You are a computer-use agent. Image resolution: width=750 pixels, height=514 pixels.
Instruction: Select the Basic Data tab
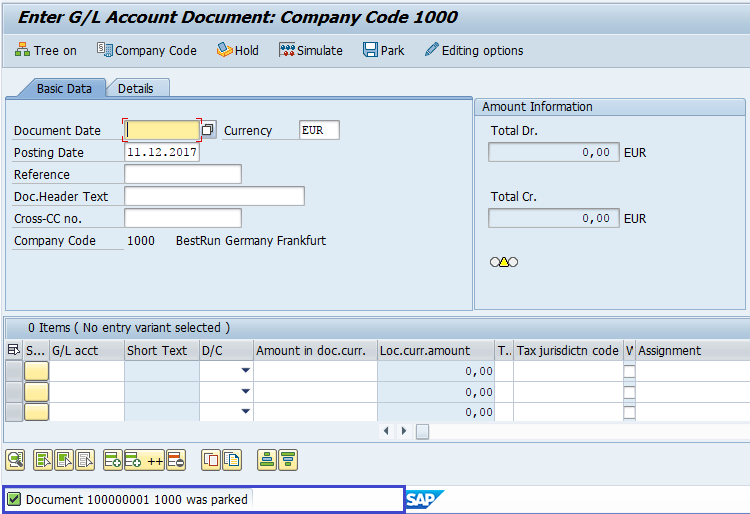click(64, 88)
